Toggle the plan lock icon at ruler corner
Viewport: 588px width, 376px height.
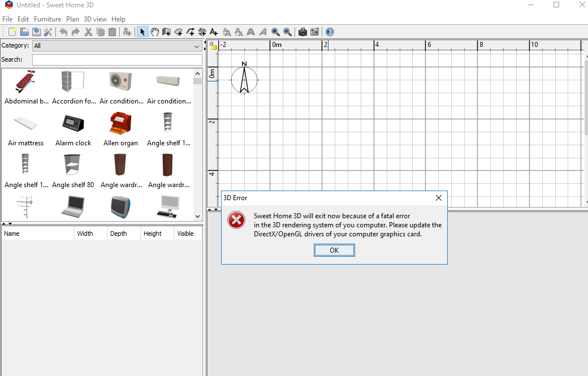213,46
